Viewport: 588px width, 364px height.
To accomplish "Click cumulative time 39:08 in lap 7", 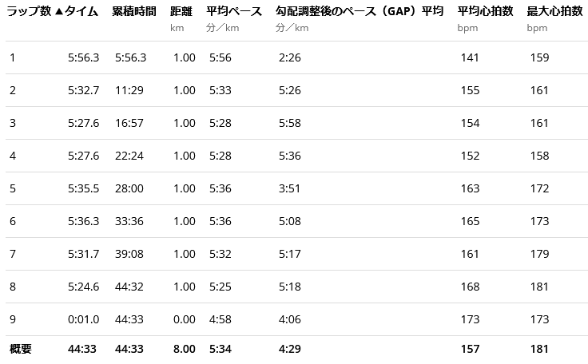I will [129, 254].
